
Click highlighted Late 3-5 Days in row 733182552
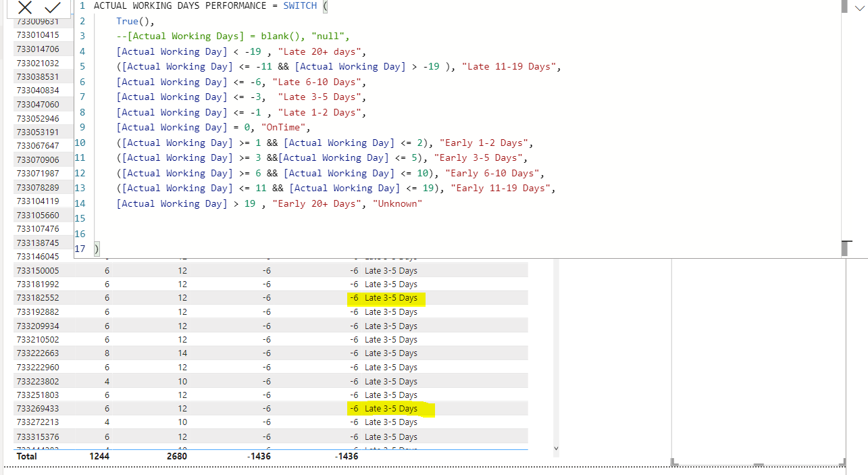391,298
